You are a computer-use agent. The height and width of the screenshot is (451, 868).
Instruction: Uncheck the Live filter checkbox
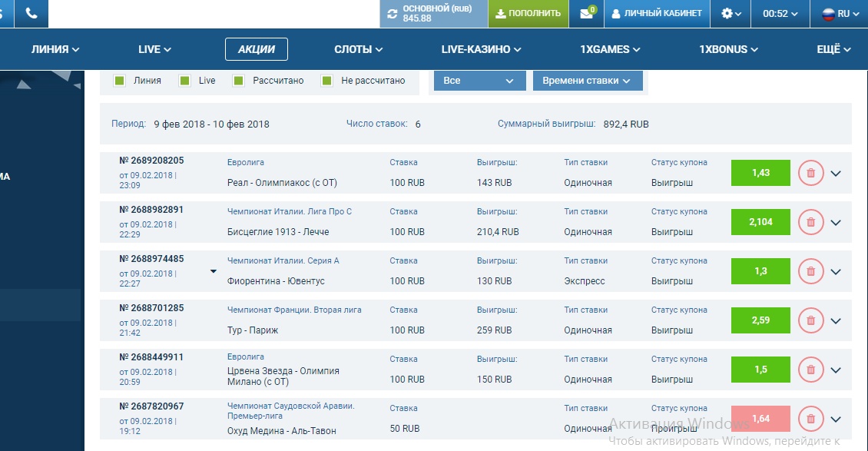(x=184, y=81)
